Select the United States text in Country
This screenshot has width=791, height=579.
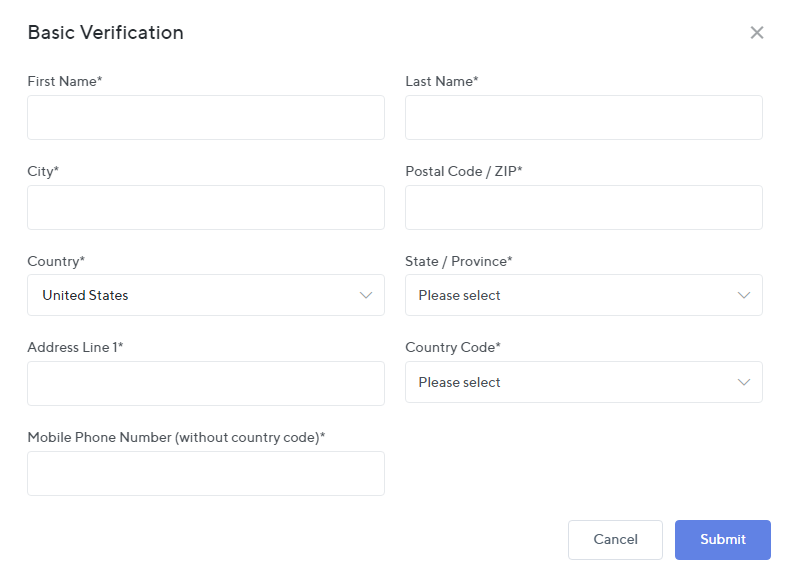(x=85, y=295)
